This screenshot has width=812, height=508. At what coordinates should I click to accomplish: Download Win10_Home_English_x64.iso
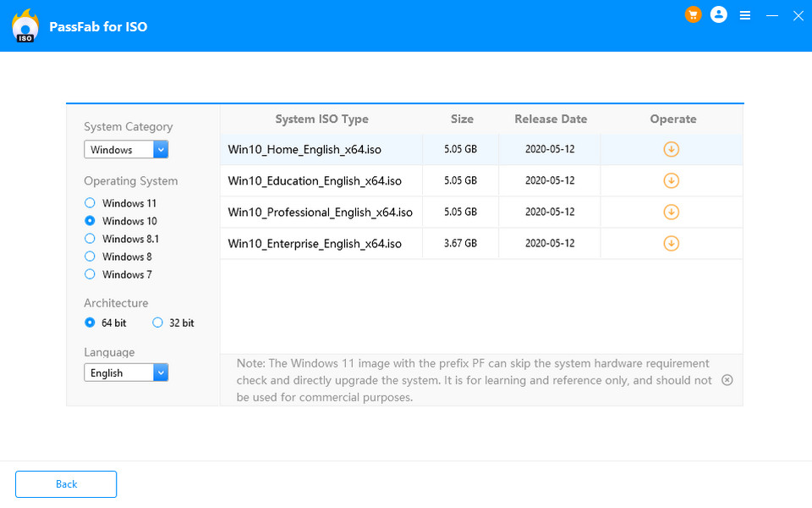pyautogui.click(x=671, y=149)
